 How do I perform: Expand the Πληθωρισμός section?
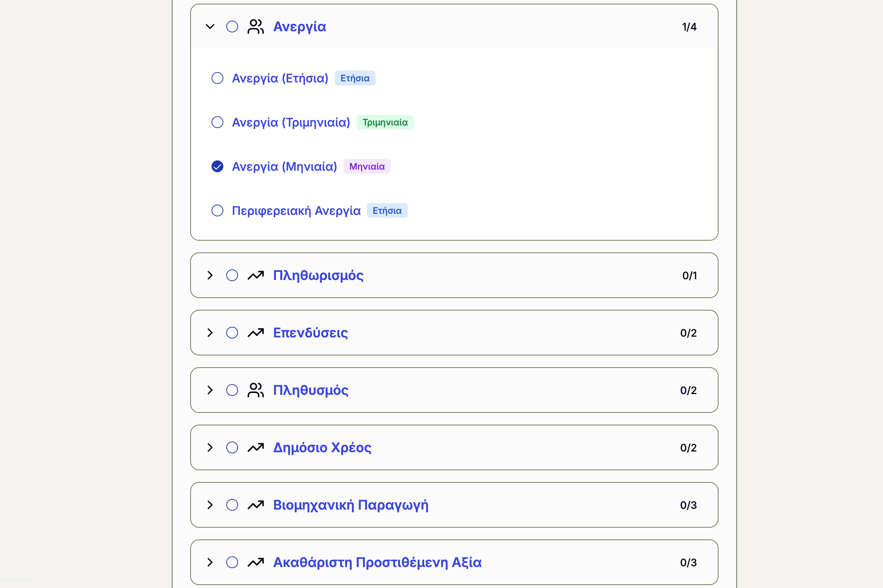coord(210,275)
